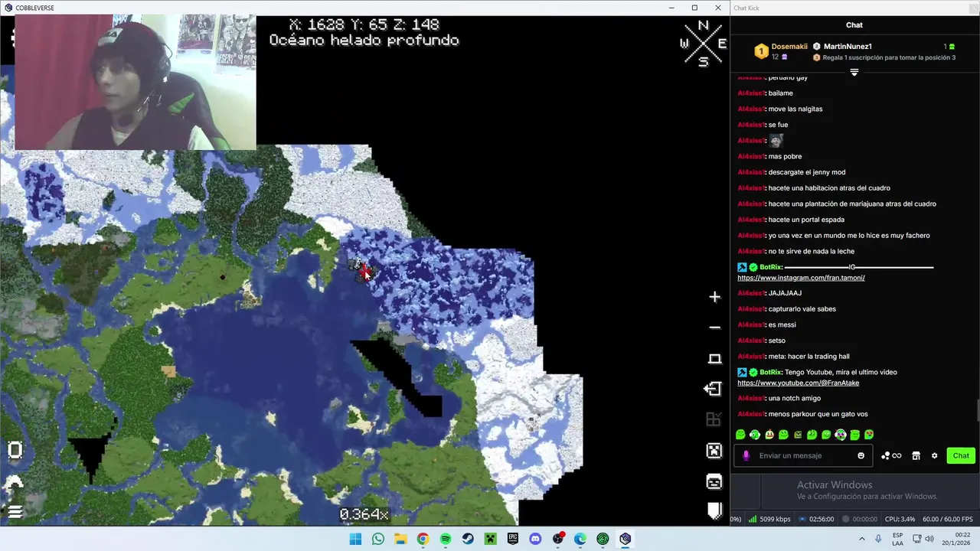Screen dimensions: 980x551
Task: Click the Océano helado profundo biome label
Action: (x=364, y=41)
